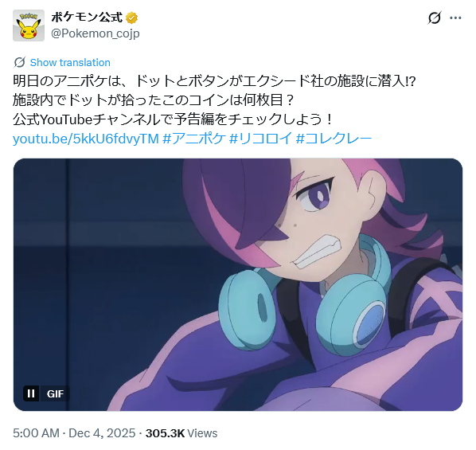
Task: Open the three-dot more options menu
Action: pos(455,18)
